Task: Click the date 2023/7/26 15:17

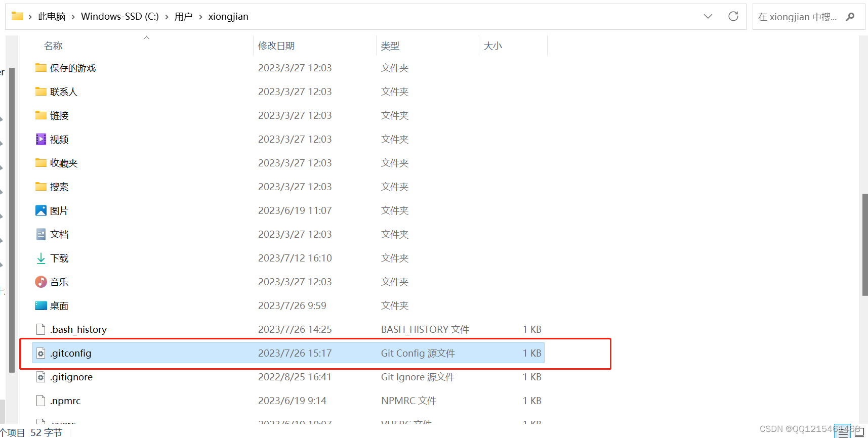Action: (295, 353)
